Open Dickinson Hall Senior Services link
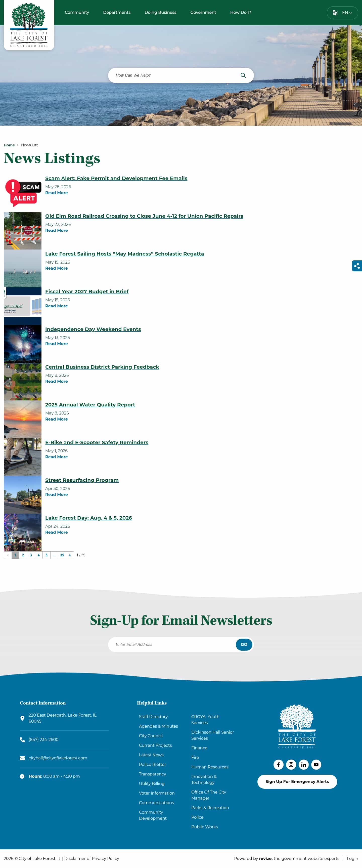Screen dimensions: 362x868 point(212,735)
